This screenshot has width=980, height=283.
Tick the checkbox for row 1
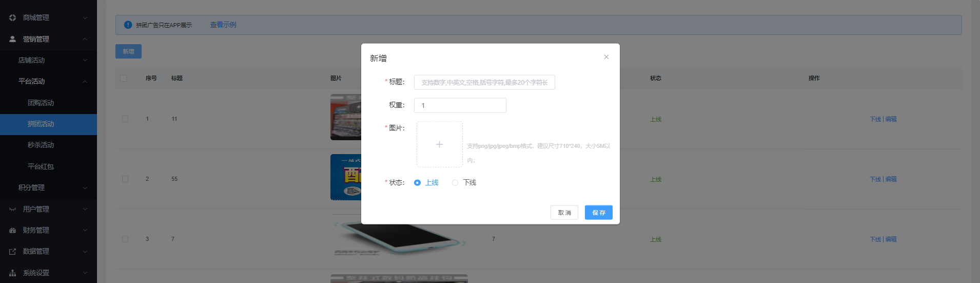(125, 119)
